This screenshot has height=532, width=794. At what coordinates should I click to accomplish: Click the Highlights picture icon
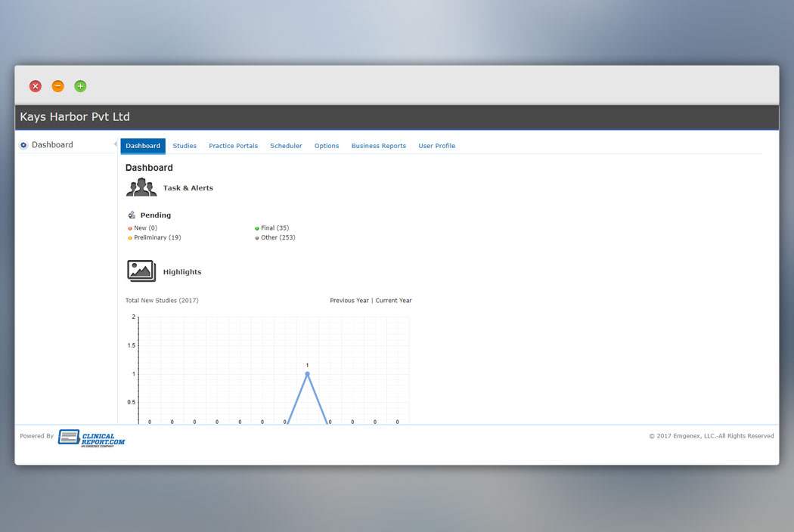pos(141,271)
